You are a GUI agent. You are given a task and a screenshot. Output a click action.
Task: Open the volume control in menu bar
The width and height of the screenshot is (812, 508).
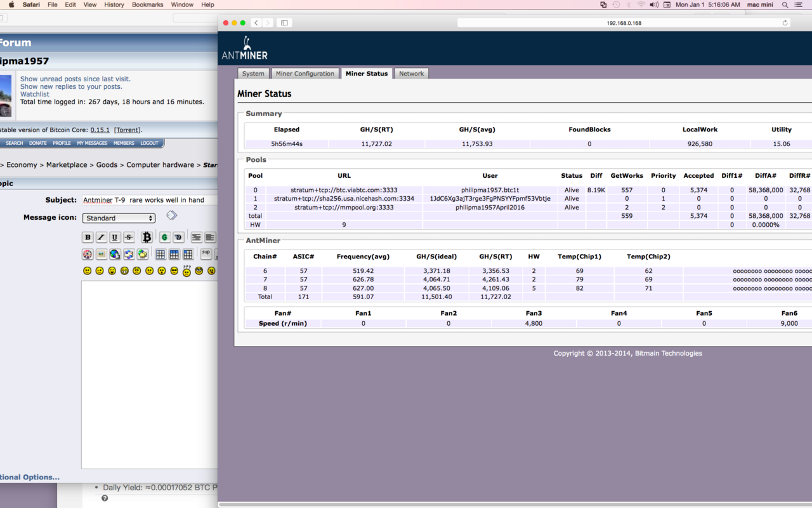(654, 4)
